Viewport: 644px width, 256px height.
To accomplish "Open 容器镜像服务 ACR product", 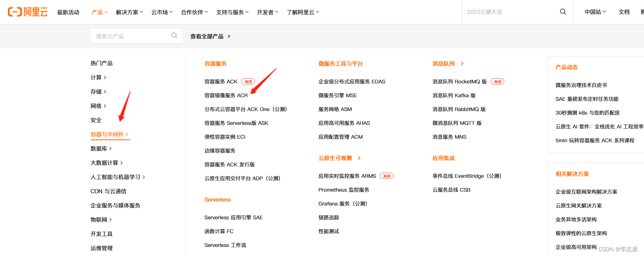I will point(226,96).
